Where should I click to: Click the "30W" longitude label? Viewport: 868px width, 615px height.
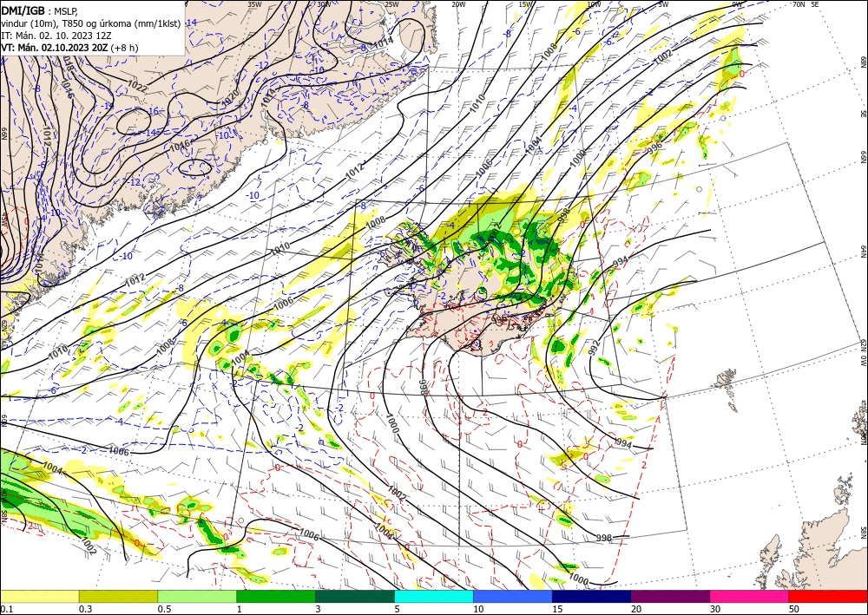pyautogui.click(x=324, y=4)
